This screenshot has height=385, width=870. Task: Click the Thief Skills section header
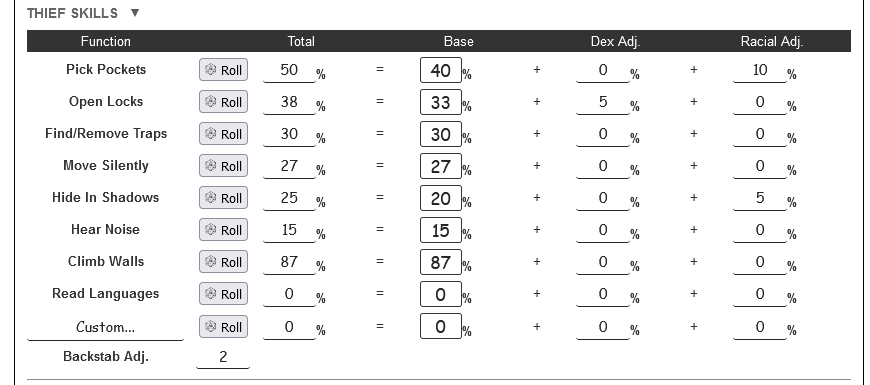73,13
